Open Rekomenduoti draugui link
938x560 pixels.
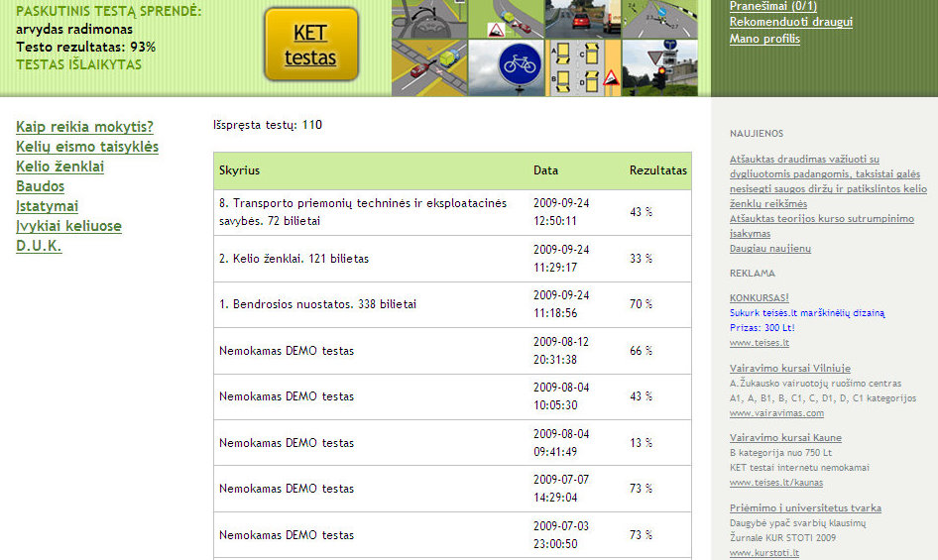click(x=791, y=22)
